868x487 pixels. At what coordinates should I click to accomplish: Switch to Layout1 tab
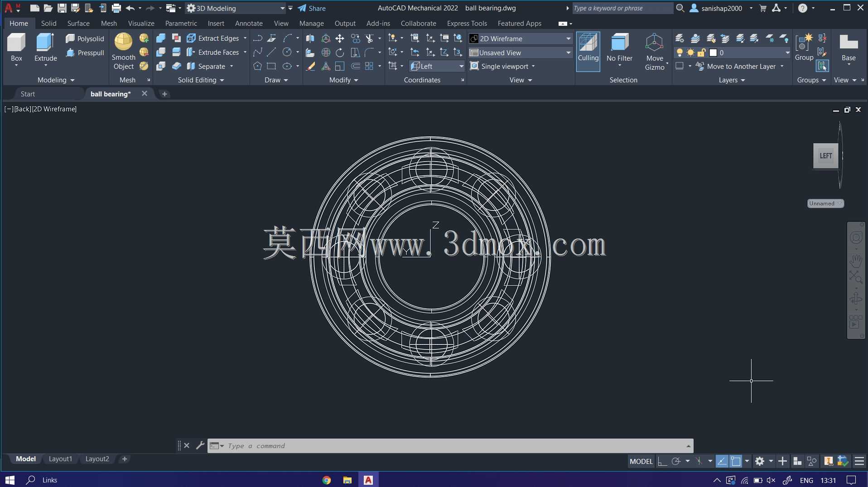click(x=60, y=458)
